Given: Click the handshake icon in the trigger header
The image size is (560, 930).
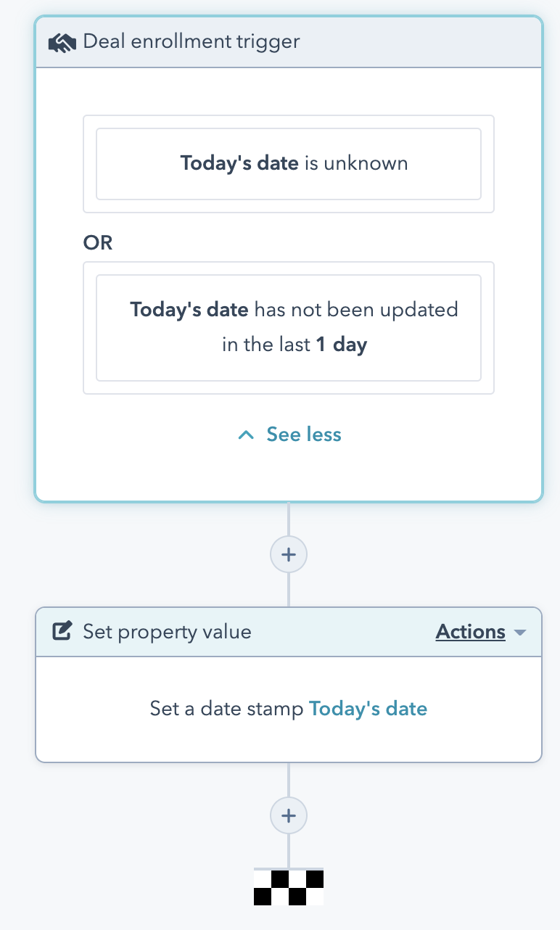Looking at the screenshot, I should [62, 42].
